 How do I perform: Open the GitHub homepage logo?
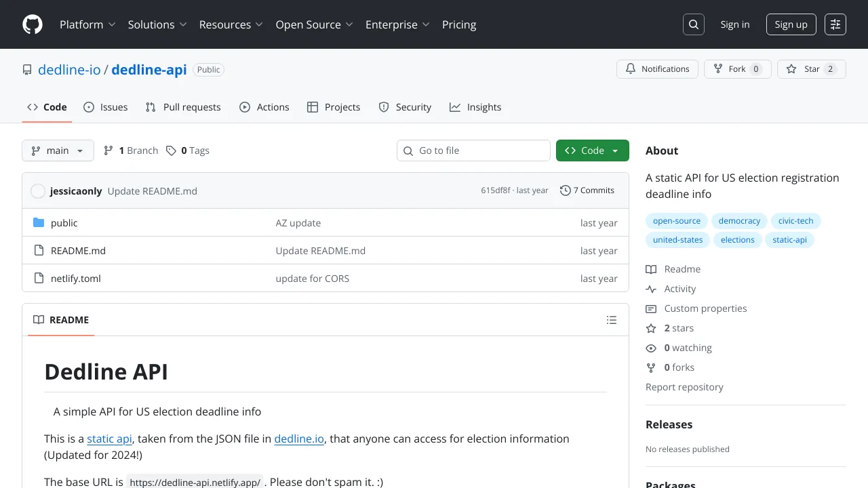[33, 24]
